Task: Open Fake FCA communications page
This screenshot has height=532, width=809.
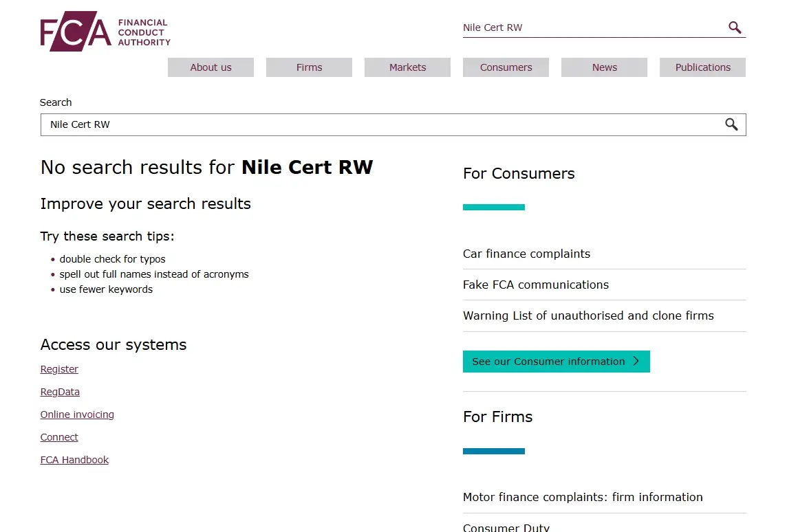Action: click(535, 285)
